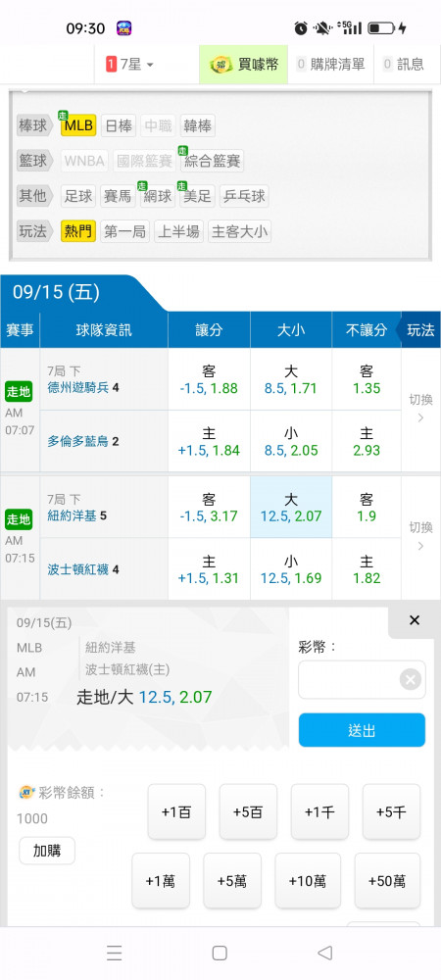Click the 走地 live badge for the Rangers game
The height and width of the screenshot is (980, 441).
tap(18, 392)
